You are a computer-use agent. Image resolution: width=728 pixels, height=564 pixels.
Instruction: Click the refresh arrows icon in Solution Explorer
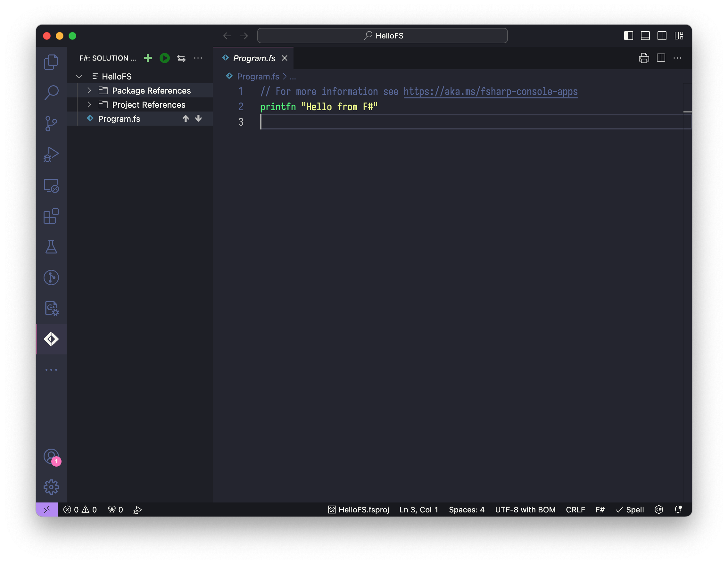[x=181, y=58]
